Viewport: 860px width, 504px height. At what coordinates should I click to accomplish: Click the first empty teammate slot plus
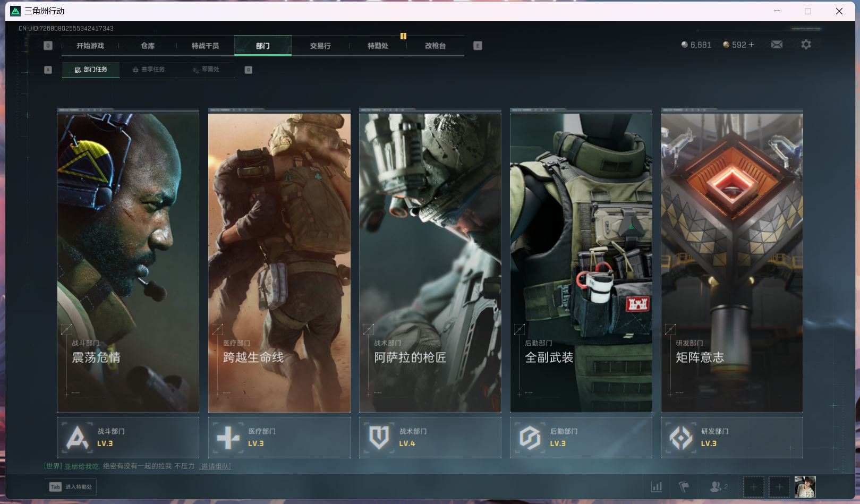pos(753,486)
